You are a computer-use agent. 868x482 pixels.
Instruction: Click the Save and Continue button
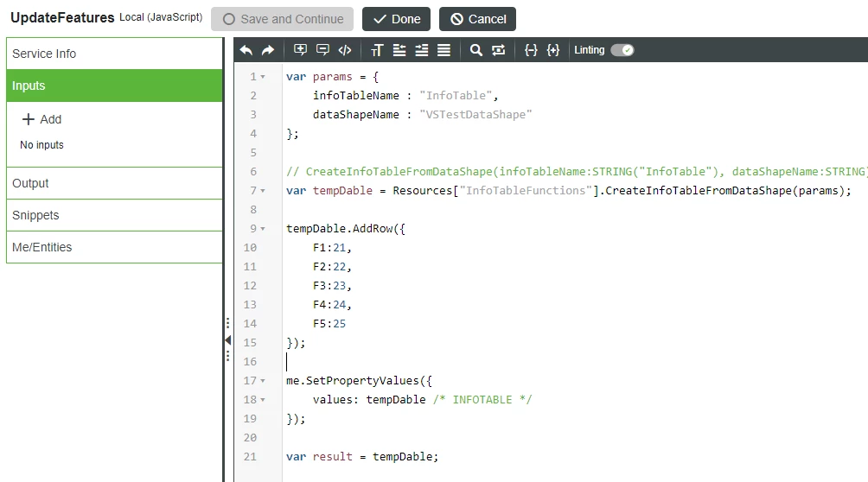(x=283, y=19)
